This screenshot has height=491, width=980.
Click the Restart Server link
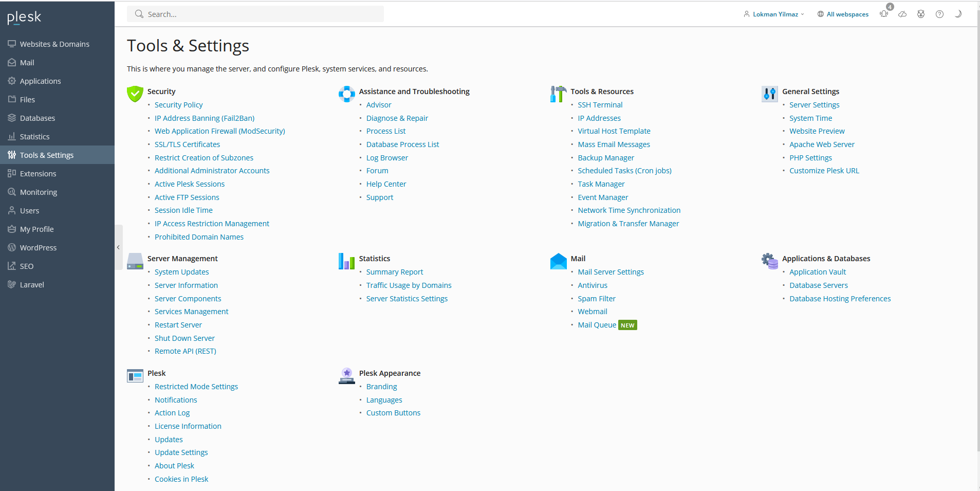pos(178,325)
